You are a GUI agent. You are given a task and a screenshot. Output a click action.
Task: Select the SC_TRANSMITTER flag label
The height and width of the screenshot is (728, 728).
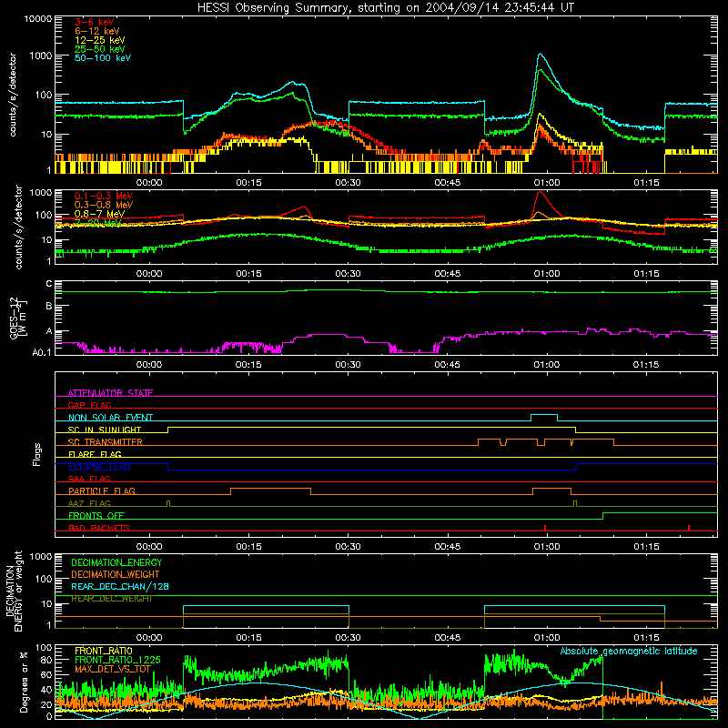pyautogui.click(x=106, y=441)
